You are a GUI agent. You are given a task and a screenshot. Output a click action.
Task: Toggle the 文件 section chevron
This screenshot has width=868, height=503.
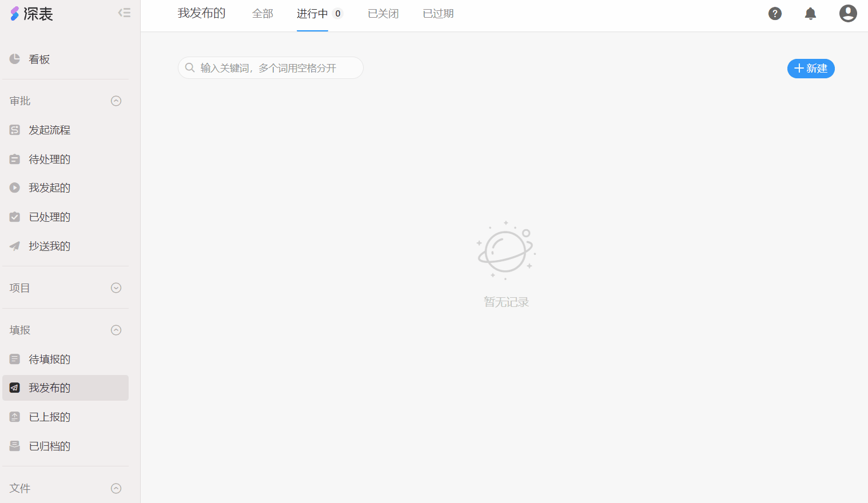point(116,488)
